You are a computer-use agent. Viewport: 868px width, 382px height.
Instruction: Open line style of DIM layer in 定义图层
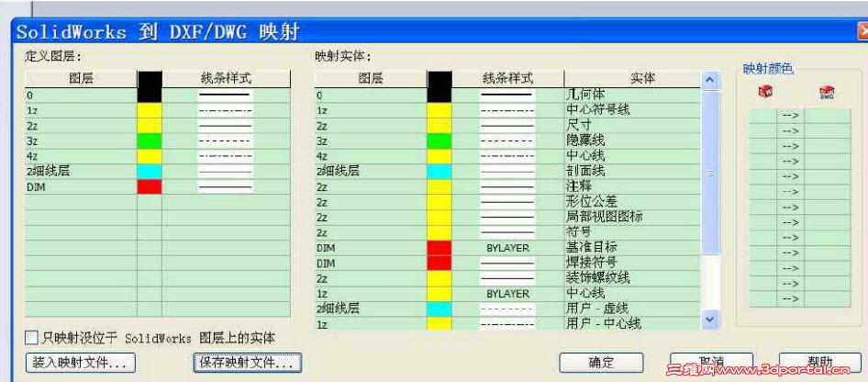225,187
